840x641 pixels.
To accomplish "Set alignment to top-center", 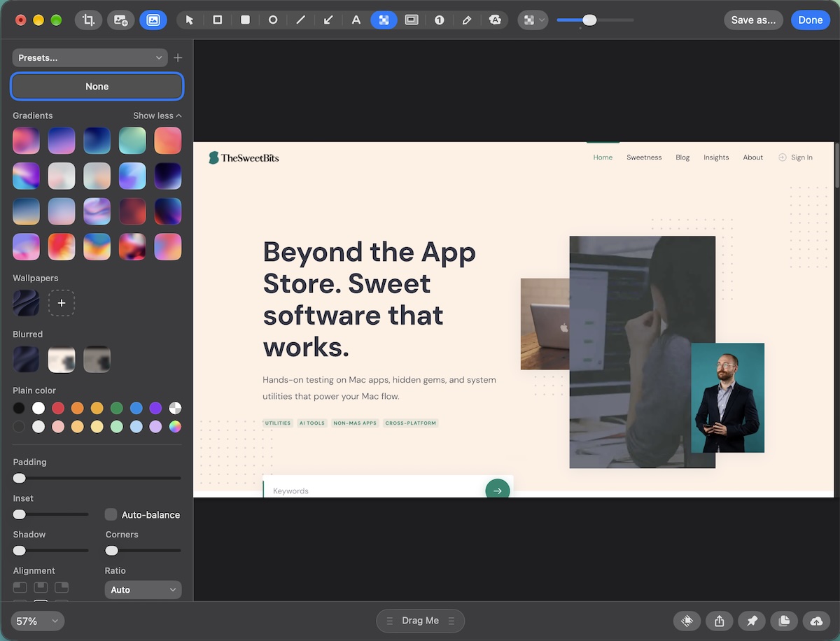I will pyautogui.click(x=41, y=587).
